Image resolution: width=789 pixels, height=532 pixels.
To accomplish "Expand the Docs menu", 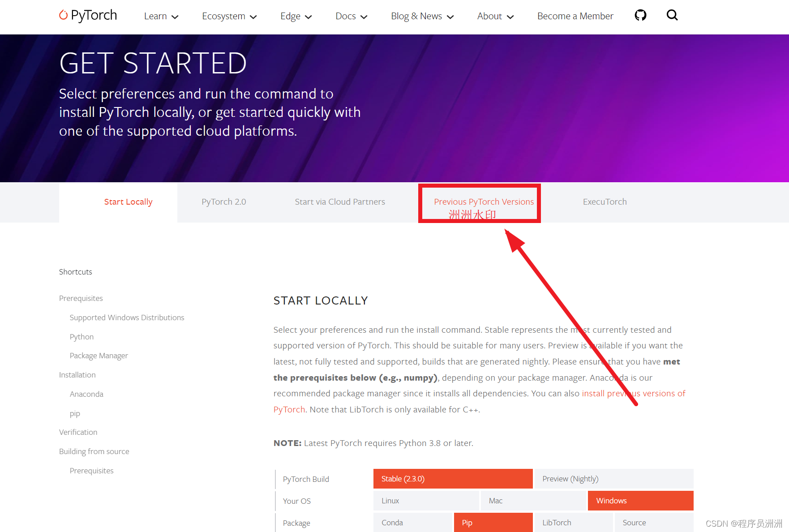I will [x=352, y=16].
